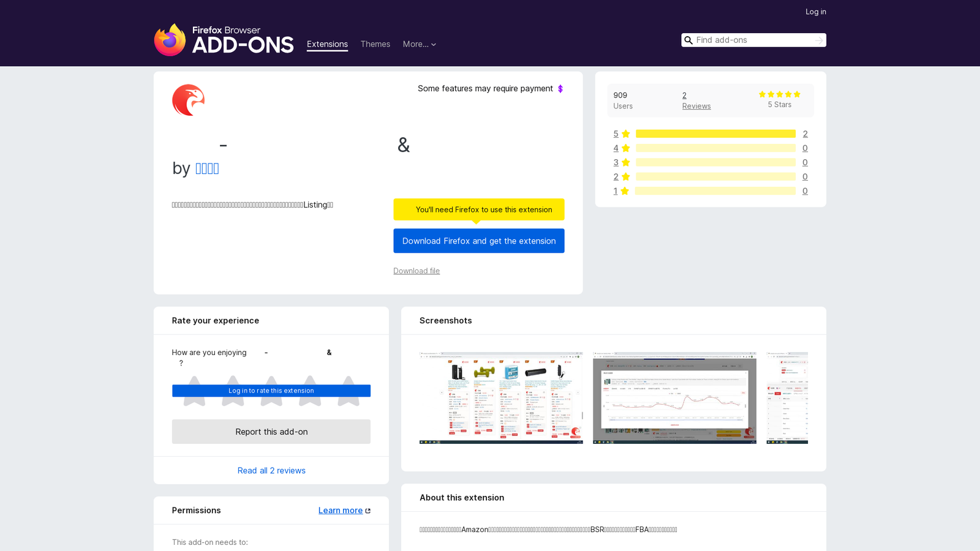The image size is (980, 551).
Task: Click external link icon beside Learn more
Action: [x=367, y=511]
